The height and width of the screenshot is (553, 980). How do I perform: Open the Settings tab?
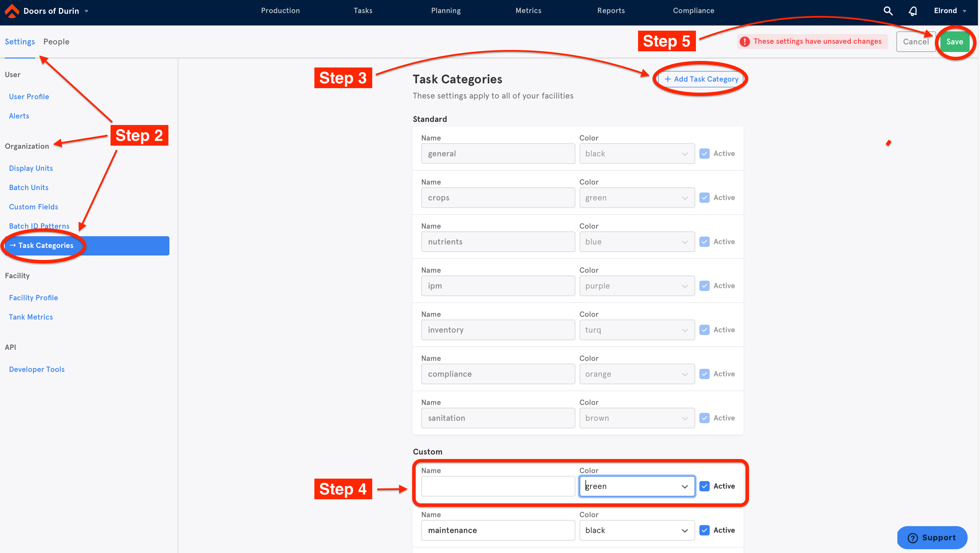[x=20, y=42]
